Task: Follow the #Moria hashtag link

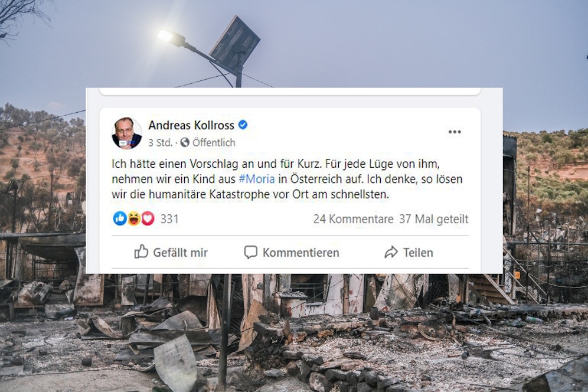Action: pyautogui.click(x=256, y=179)
